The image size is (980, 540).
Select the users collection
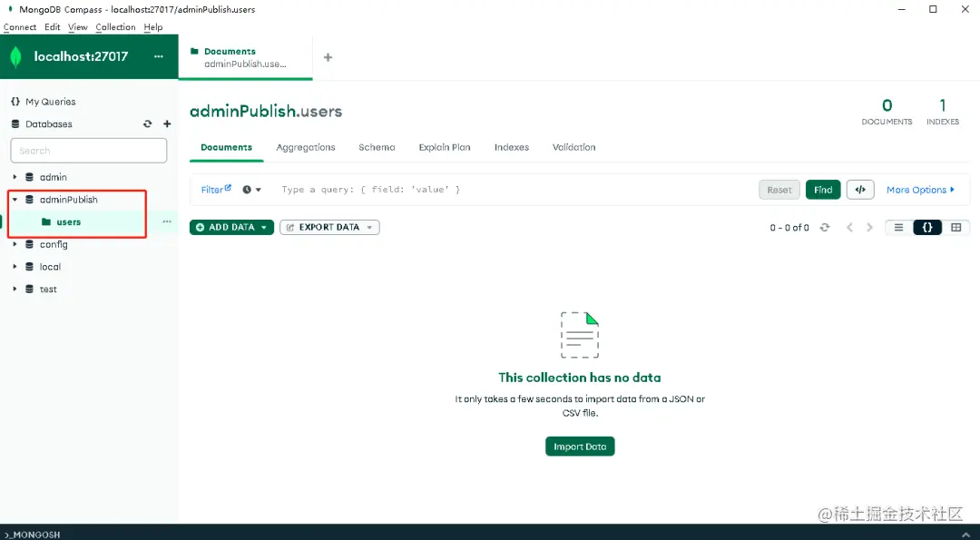coord(69,221)
